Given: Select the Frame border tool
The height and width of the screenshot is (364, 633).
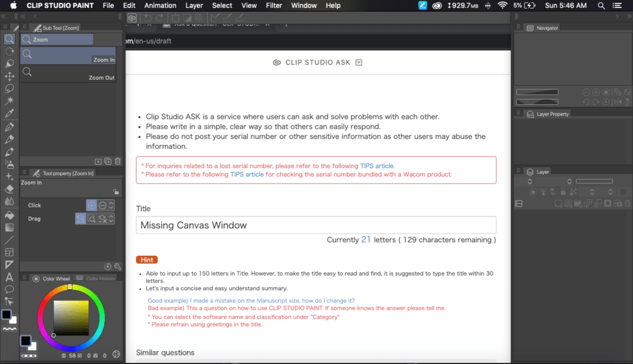Looking at the screenshot, I should coord(9,253).
